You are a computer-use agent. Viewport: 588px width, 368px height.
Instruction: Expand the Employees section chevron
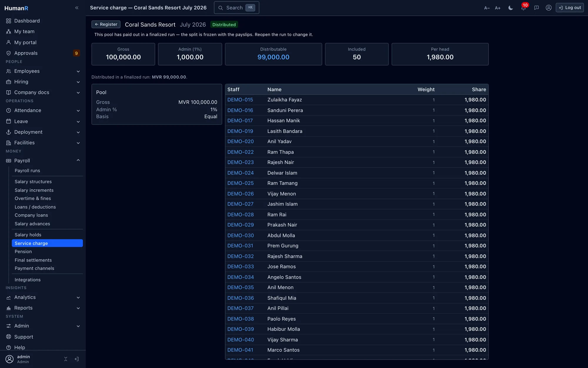(x=78, y=71)
